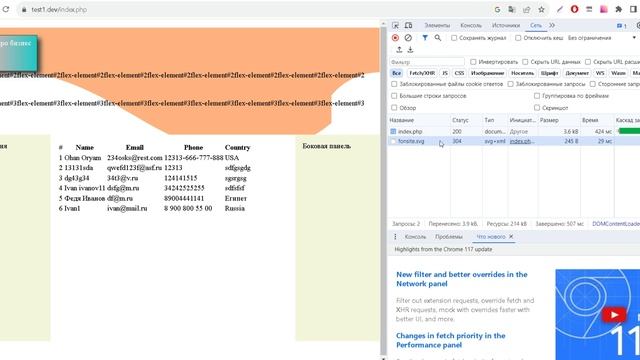Open the DevTools issues counter badge

622,25
